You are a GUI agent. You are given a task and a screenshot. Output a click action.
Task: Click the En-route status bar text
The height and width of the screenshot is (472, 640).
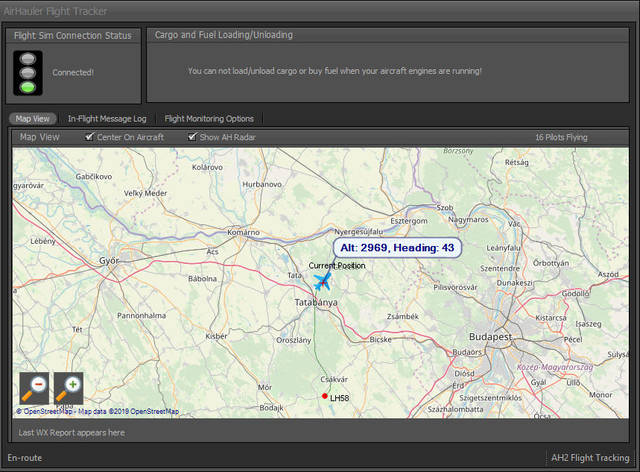click(24, 458)
